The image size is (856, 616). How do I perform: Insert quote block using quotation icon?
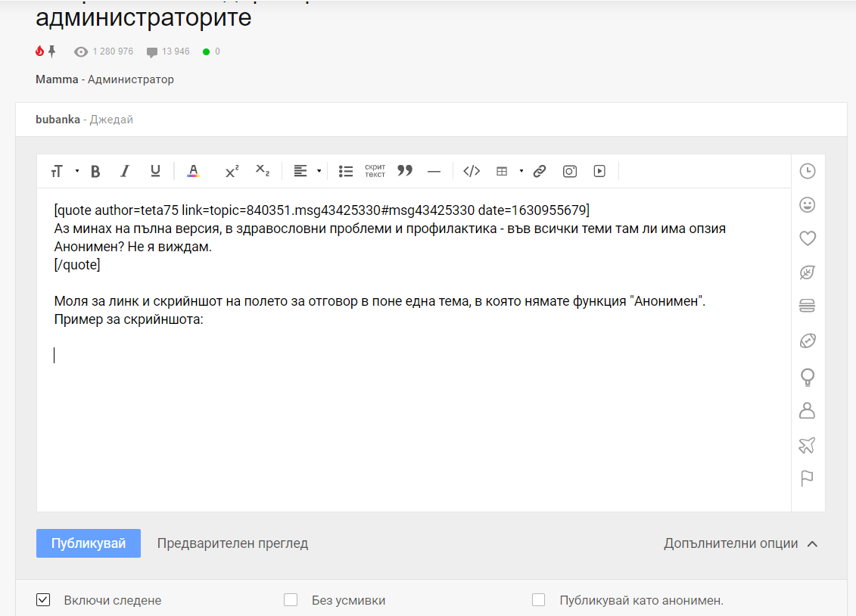tap(405, 171)
